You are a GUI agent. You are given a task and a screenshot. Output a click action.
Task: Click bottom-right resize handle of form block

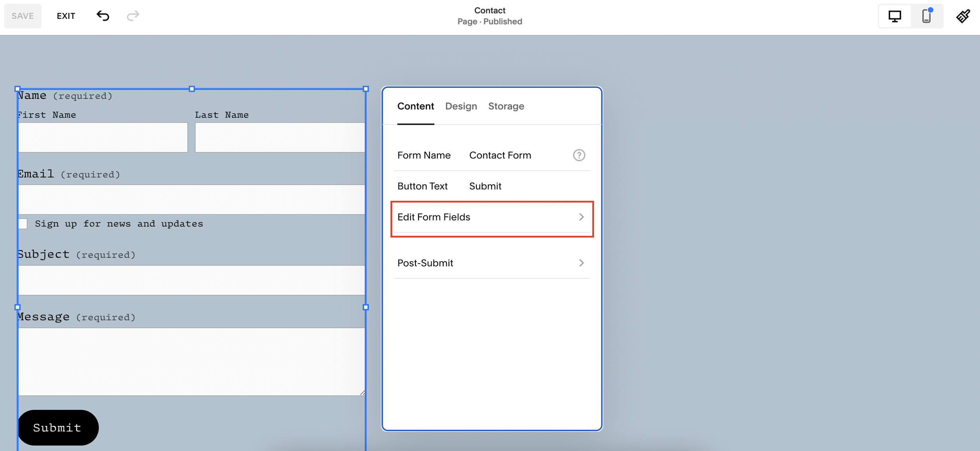(366, 307)
